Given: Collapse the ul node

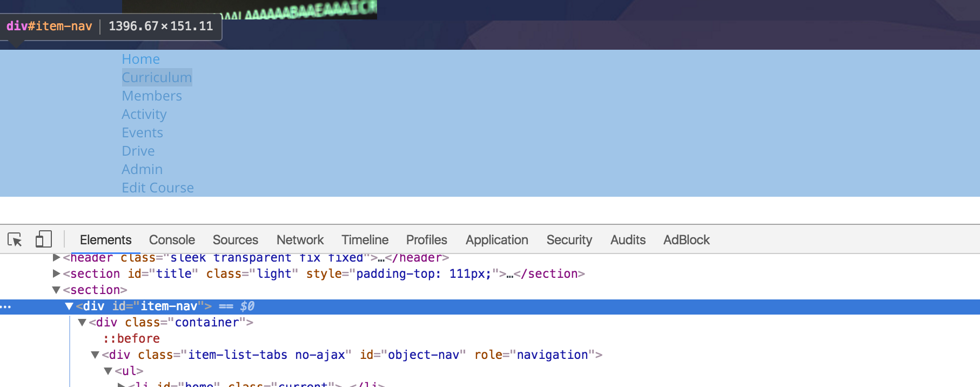Looking at the screenshot, I should pos(108,371).
